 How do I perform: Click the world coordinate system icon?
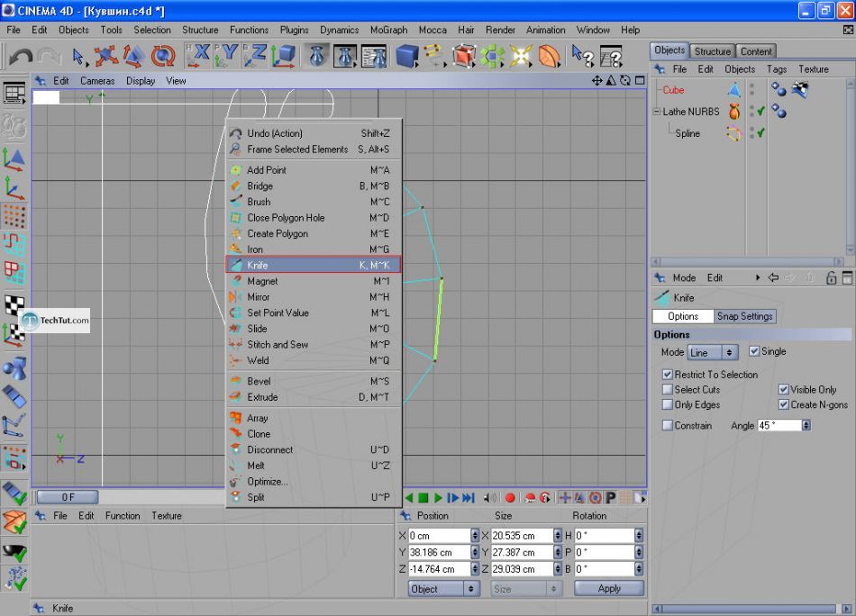click(x=283, y=56)
